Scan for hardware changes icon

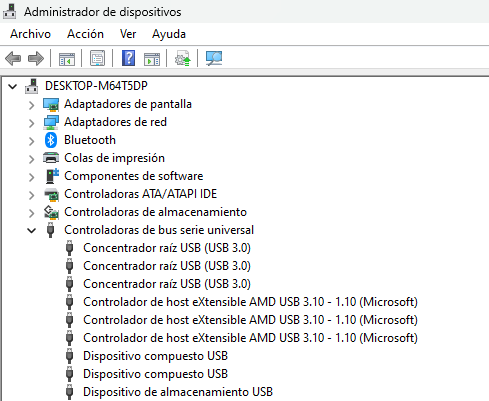[x=214, y=59]
